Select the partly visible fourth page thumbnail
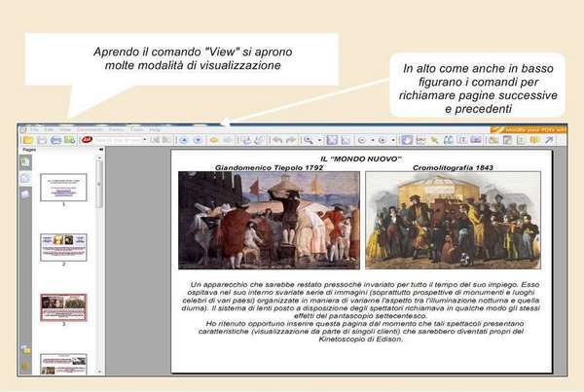Image resolution: width=584 pixels, height=392 pixels. pyautogui.click(x=63, y=364)
